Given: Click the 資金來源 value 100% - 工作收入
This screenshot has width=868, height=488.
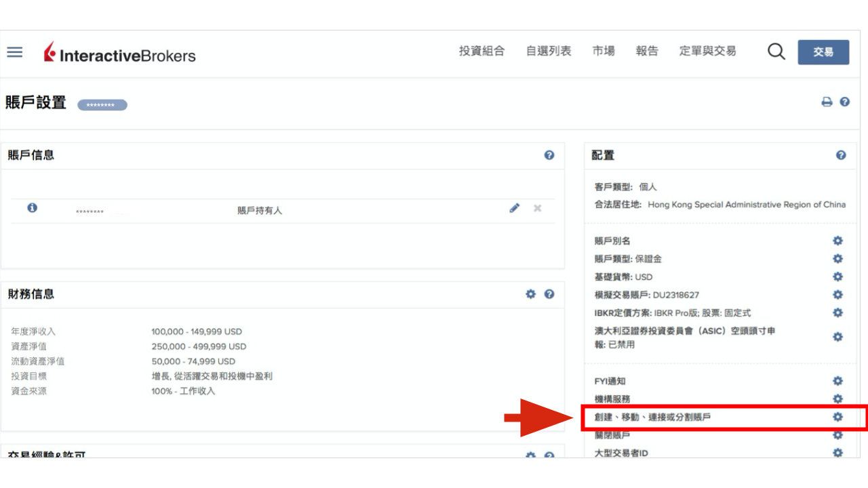Looking at the screenshot, I should point(183,391).
